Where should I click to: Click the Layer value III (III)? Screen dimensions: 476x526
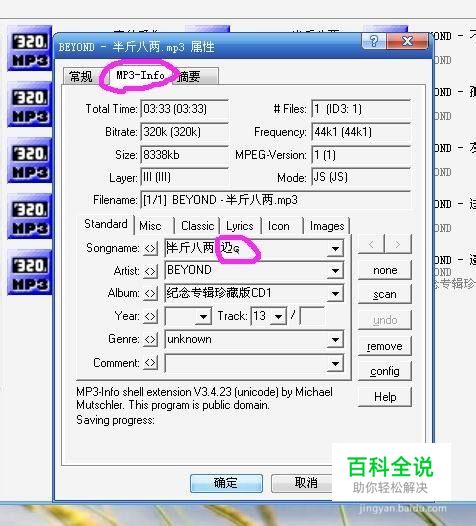point(184,177)
